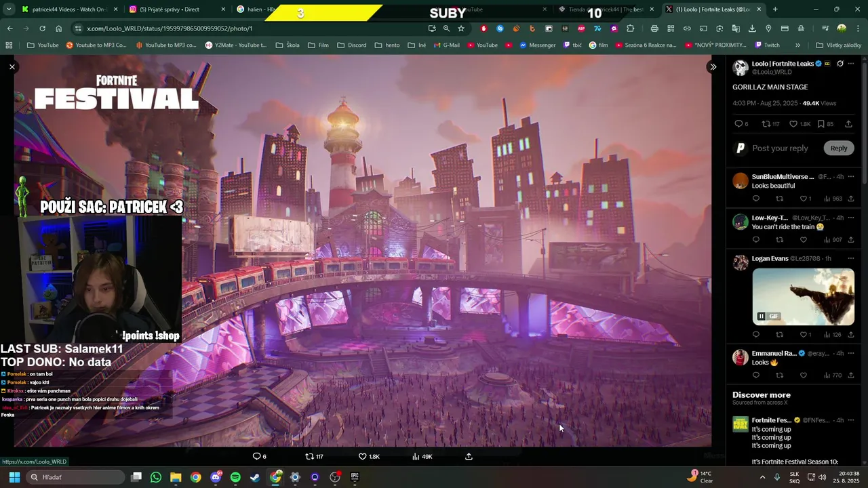Open the reply icon with 6 below the photo
The width and height of the screenshot is (868, 488).
[260, 456]
